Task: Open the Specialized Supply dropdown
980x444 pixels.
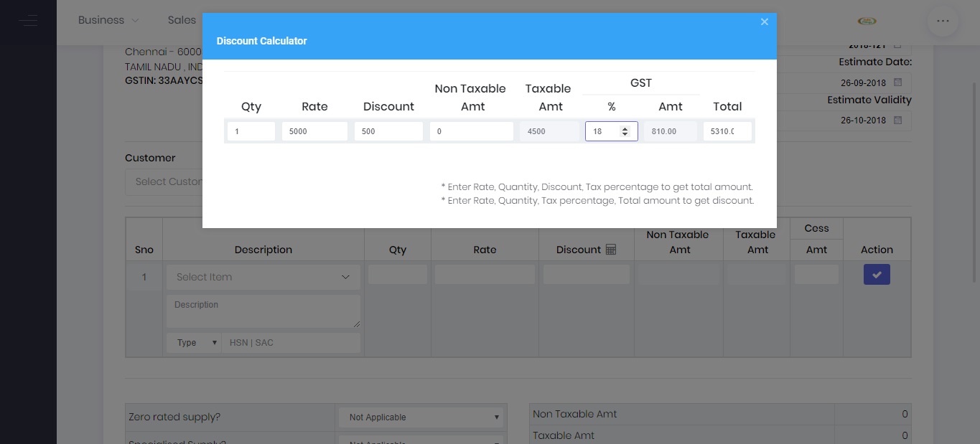Action: [421, 440]
